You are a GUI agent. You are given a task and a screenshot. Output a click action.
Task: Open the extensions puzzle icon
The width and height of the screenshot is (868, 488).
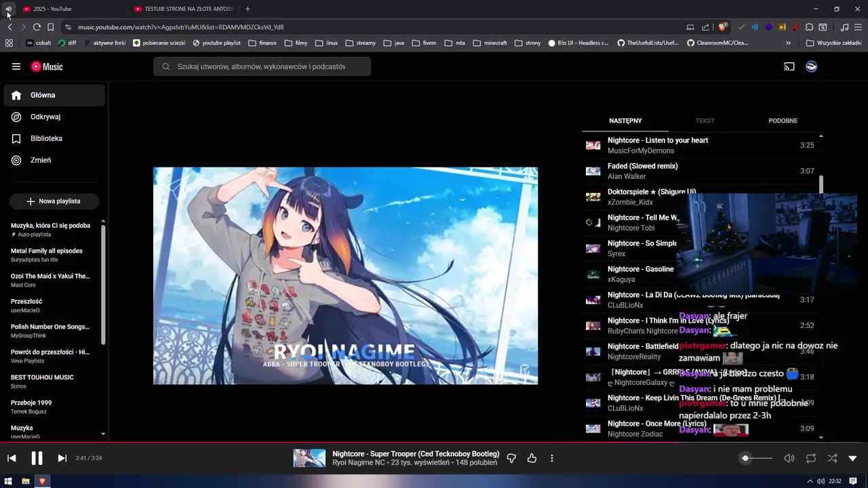(808, 27)
